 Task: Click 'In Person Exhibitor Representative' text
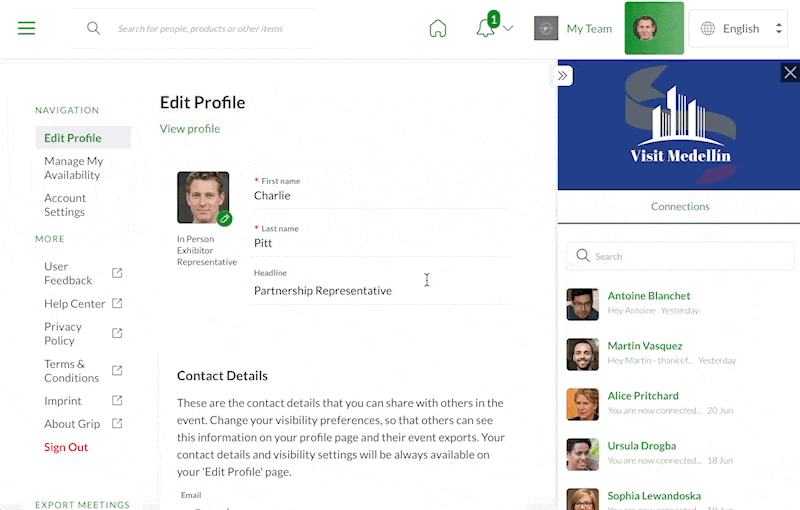click(x=207, y=250)
